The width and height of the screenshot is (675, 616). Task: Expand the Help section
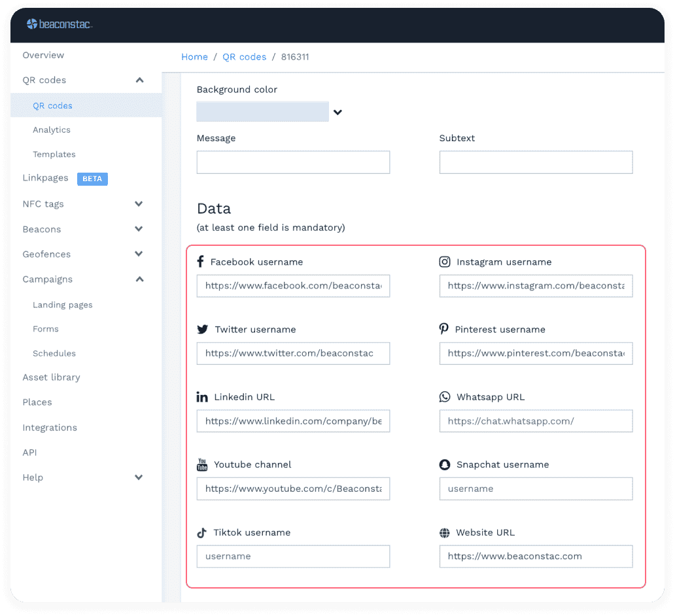pyautogui.click(x=139, y=477)
